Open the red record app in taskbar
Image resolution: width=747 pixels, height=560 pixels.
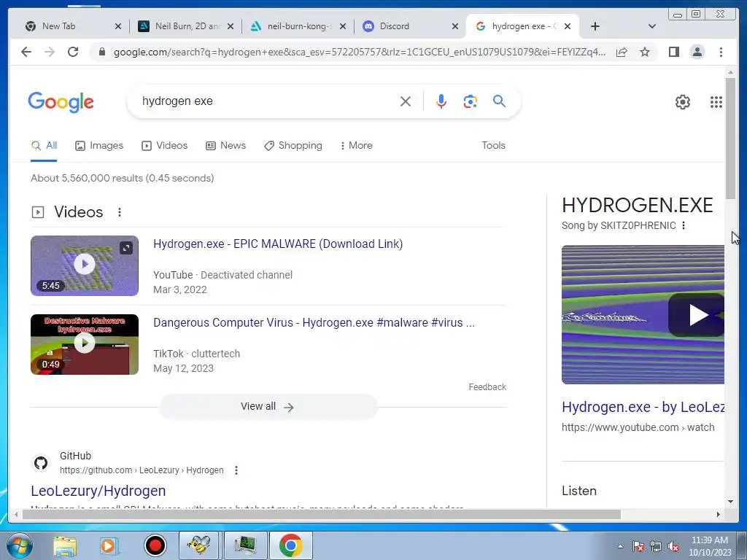click(x=155, y=545)
